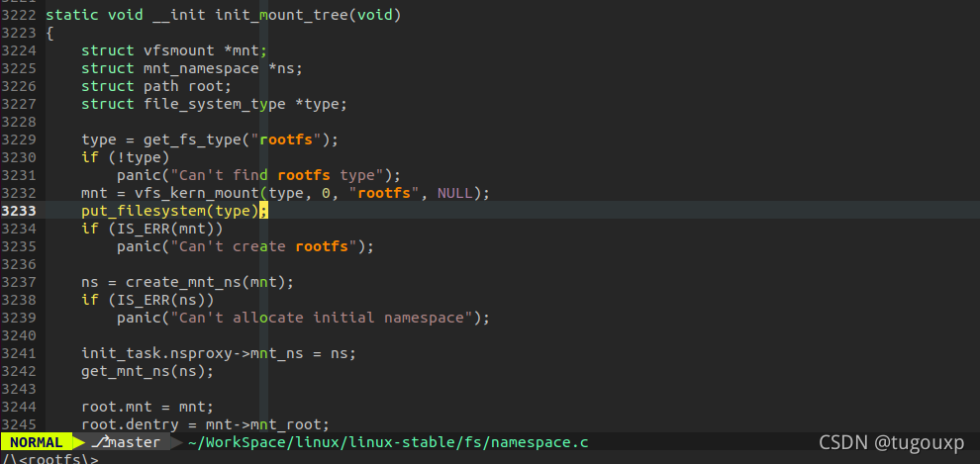
Task: Click create_mnt_ns(mnt) call
Action: (x=205, y=282)
